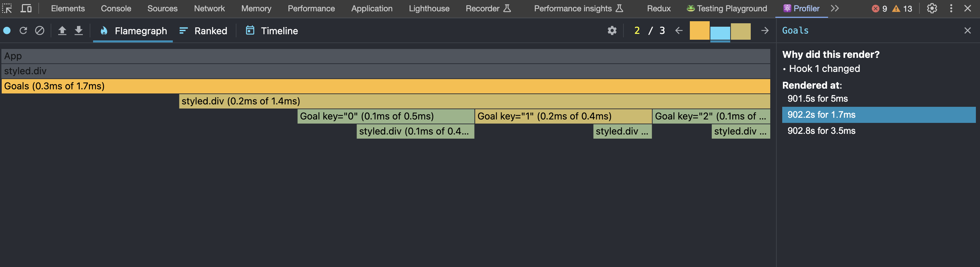Jump to render at 902.8s for 3.5ms

click(x=878, y=130)
